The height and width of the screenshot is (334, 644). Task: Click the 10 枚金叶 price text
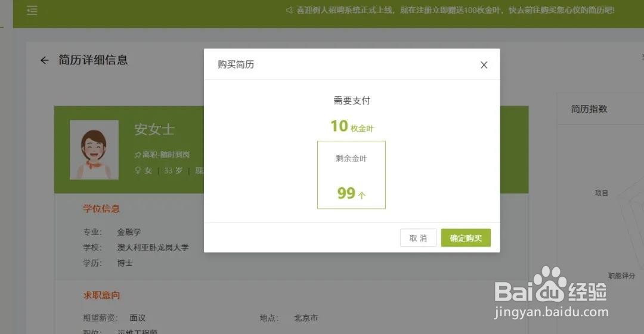(x=352, y=126)
